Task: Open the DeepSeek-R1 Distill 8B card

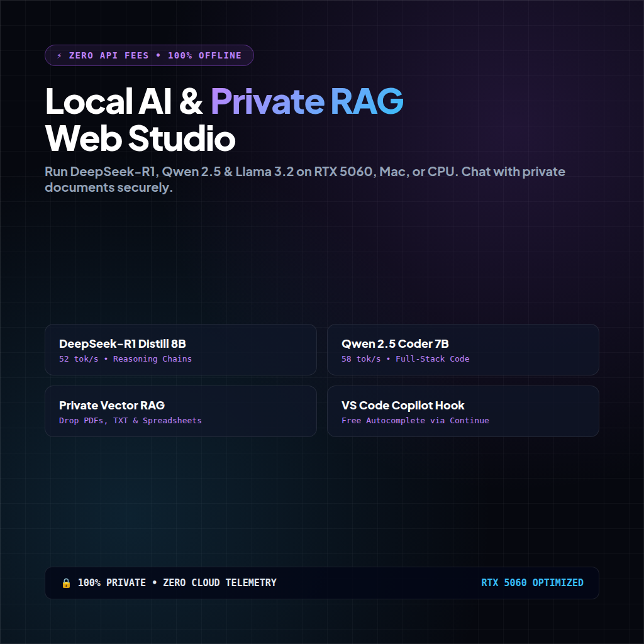Action: pos(180,350)
